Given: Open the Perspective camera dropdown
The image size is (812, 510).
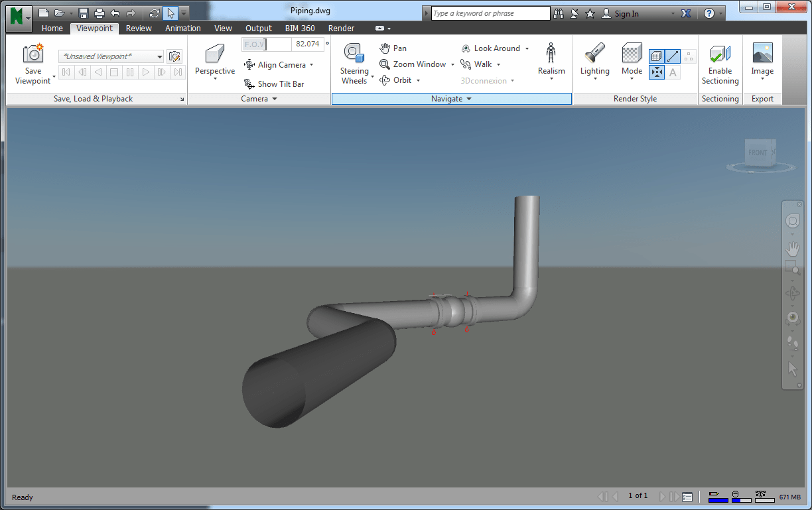Looking at the screenshot, I should [215, 64].
